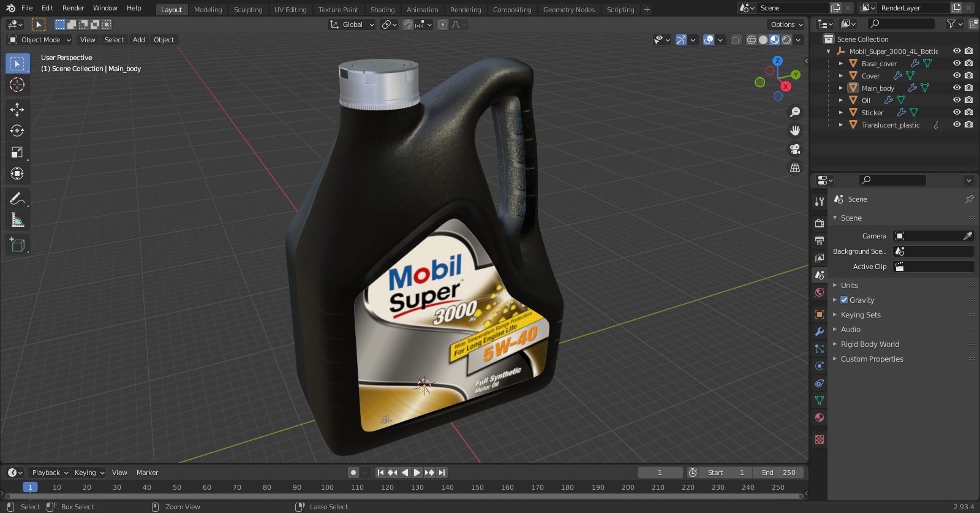This screenshot has width=980, height=513.
Task: Open the Options dropdown
Action: click(786, 25)
